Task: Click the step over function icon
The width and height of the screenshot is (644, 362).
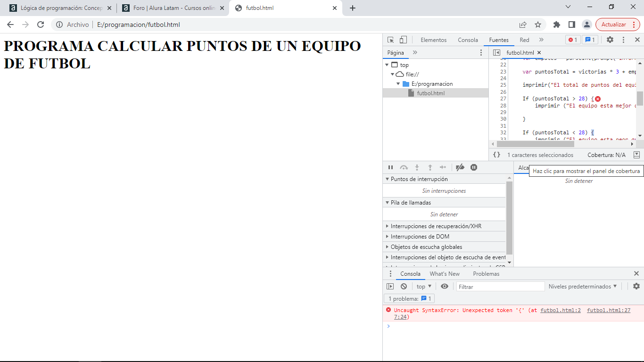Action: [x=404, y=167]
